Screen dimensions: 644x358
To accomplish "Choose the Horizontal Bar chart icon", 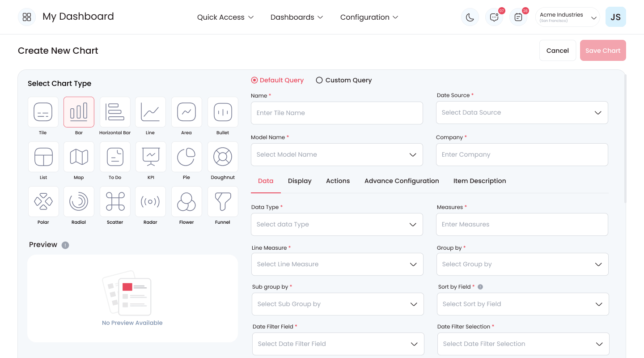I will pyautogui.click(x=115, y=112).
